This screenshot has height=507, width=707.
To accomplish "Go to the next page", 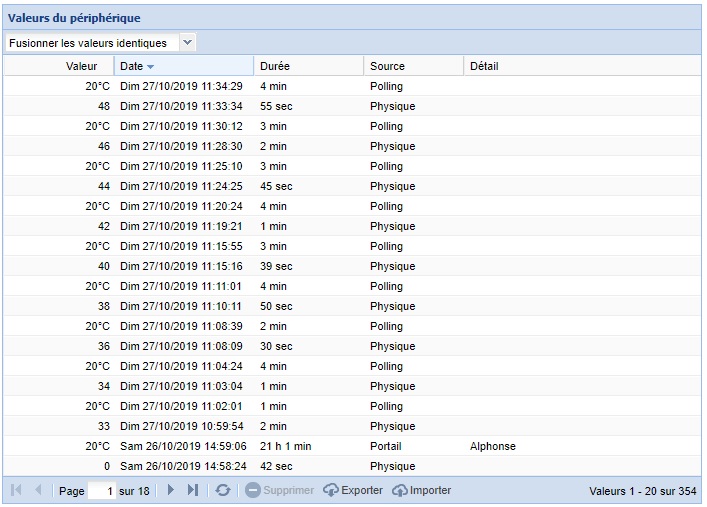I will 170,490.
